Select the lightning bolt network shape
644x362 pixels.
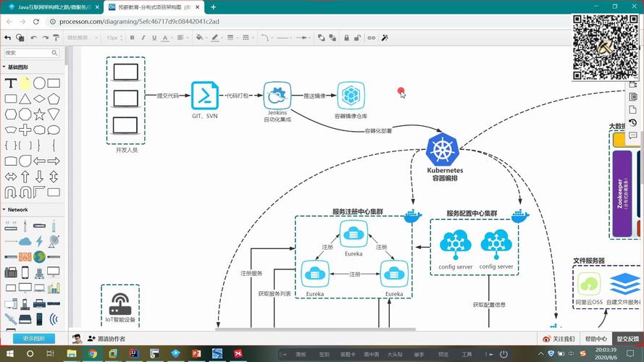tap(39, 241)
